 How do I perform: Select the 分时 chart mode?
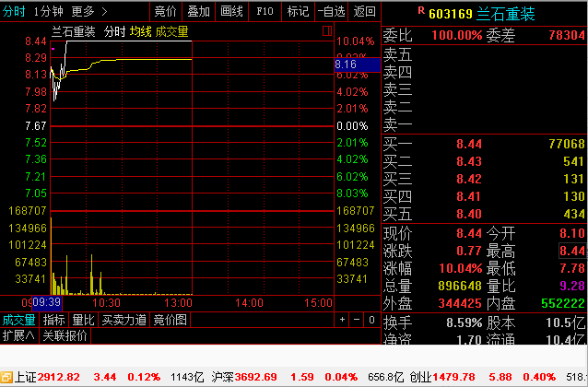[x=14, y=12]
